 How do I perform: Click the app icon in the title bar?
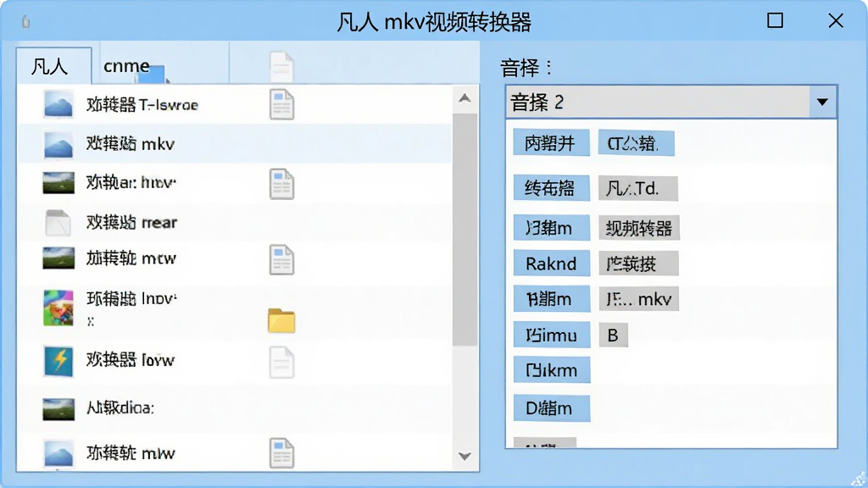(x=25, y=21)
